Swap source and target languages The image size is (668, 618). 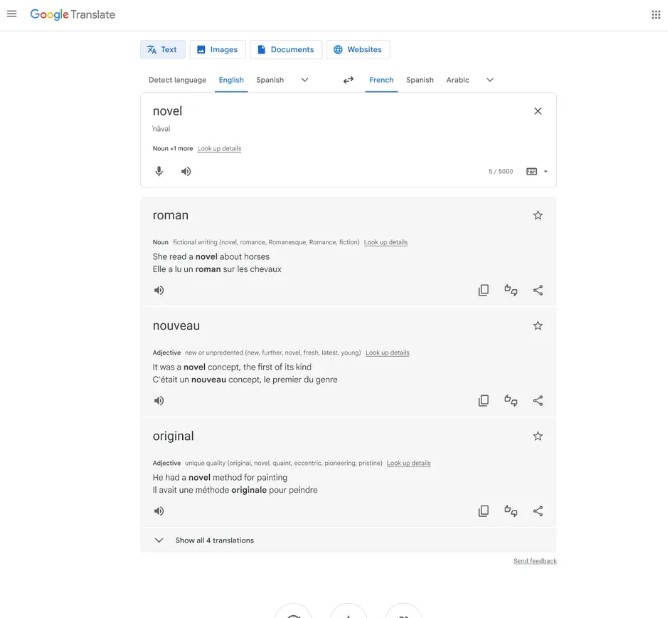(x=348, y=80)
